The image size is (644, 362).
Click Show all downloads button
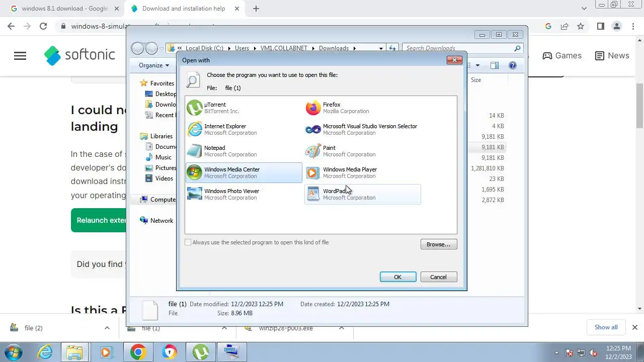click(606, 327)
